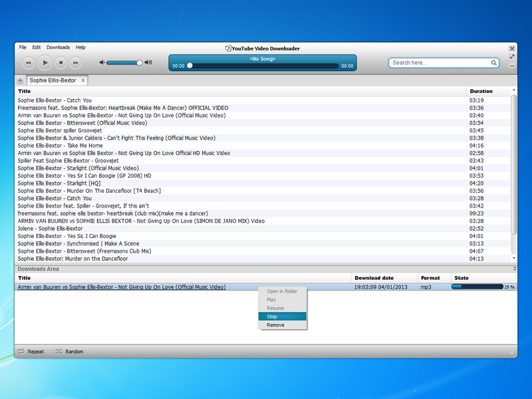Collapse the Downloads Area panel arrow
This screenshot has width=532, height=399.
[x=514, y=269]
